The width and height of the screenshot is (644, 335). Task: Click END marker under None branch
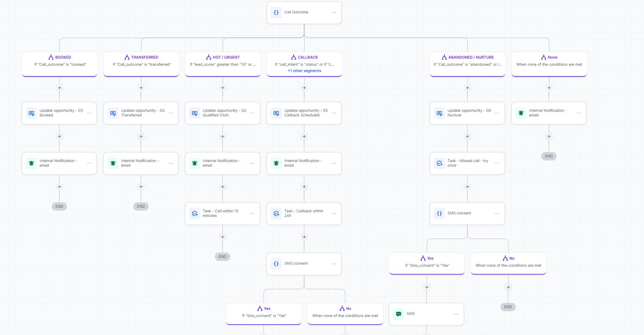coord(549,156)
